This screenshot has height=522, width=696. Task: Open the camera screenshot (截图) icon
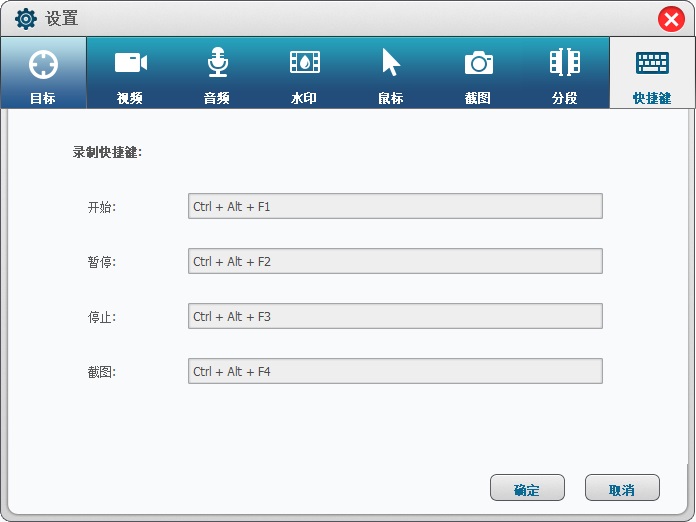coord(478,63)
